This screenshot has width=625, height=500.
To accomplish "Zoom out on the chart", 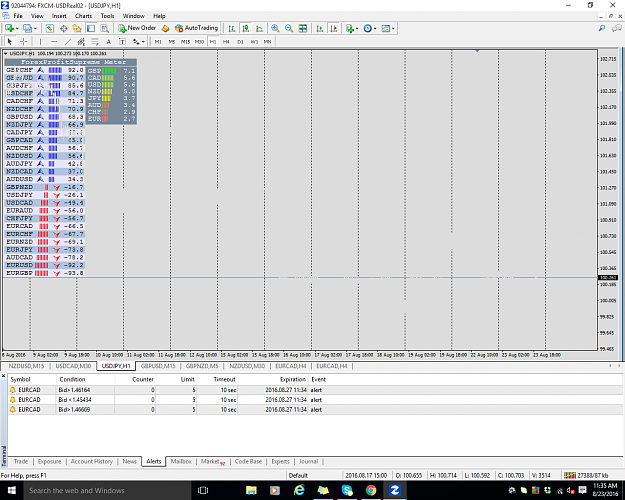I will coord(289,28).
